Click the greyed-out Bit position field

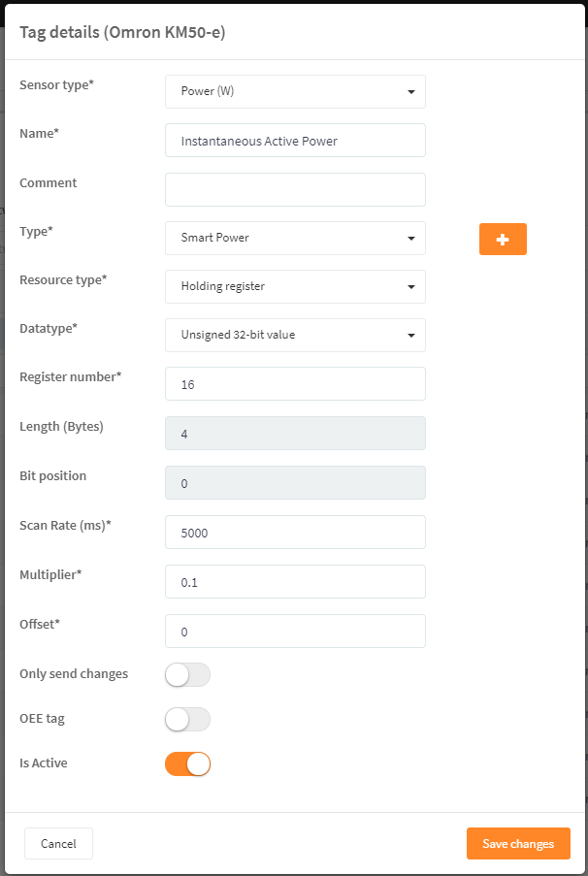click(x=295, y=483)
